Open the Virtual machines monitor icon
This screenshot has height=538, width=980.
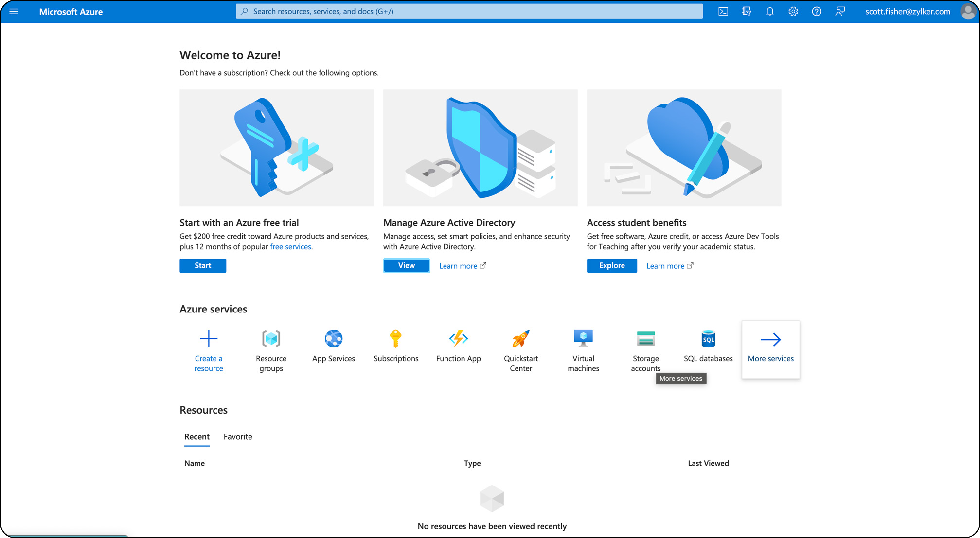pos(583,338)
